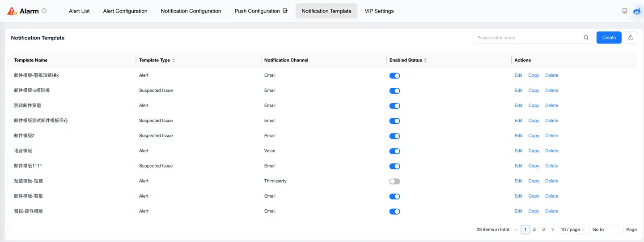The image size is (644, 242).
Task: Delete the 邮件模版1111 template
Action: 551,166
